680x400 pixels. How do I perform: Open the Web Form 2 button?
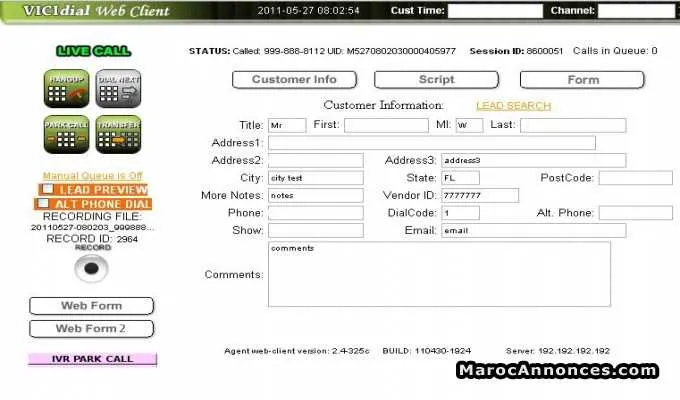pyautogui.click(x=92, y=329)
